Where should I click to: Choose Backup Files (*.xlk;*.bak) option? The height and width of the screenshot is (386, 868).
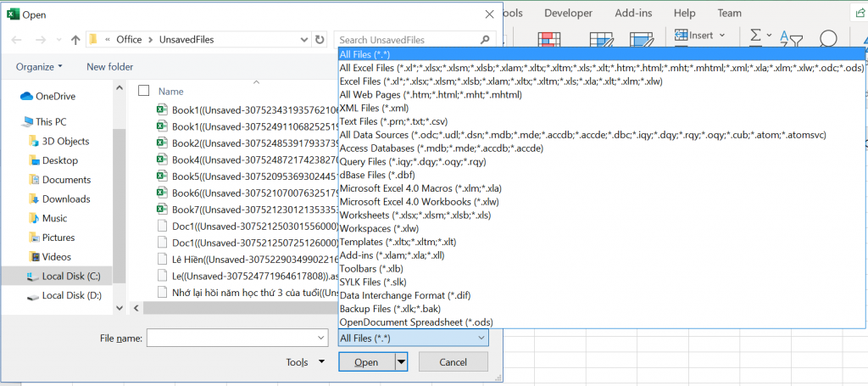(601, 309)
